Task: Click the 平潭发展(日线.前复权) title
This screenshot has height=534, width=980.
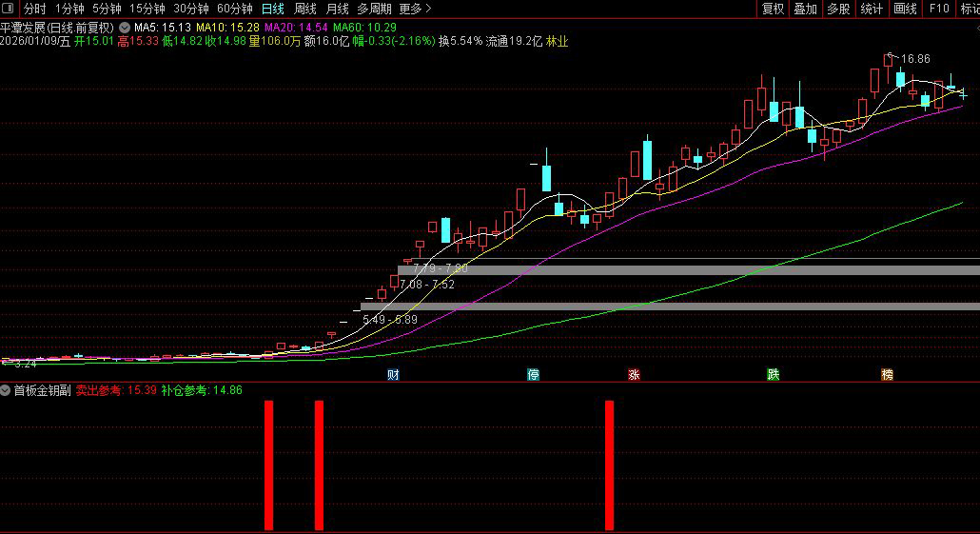Action: (x=57, y=28)
